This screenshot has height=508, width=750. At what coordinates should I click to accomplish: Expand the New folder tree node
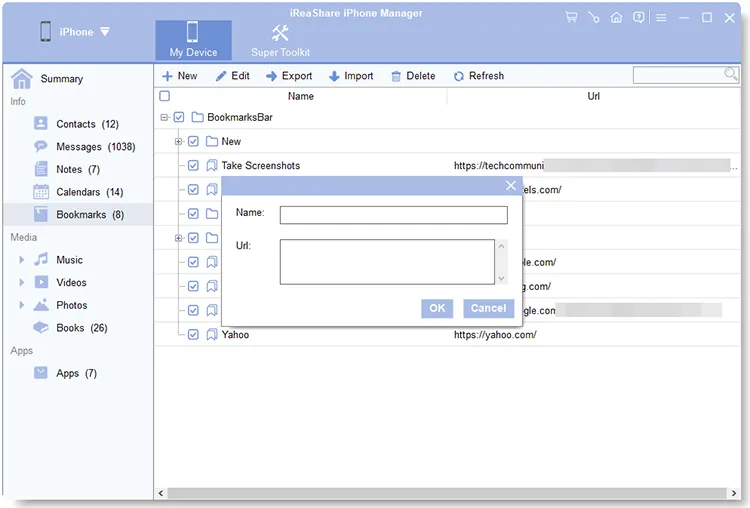coord(178,141)
